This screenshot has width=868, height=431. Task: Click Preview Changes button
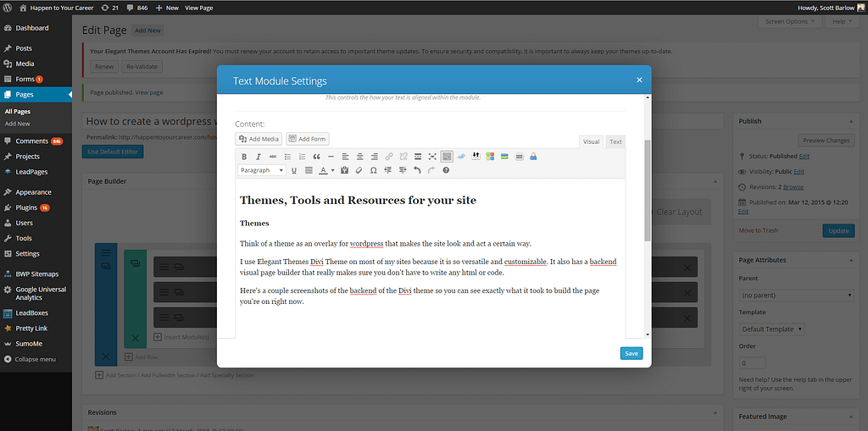click(826, 141)
